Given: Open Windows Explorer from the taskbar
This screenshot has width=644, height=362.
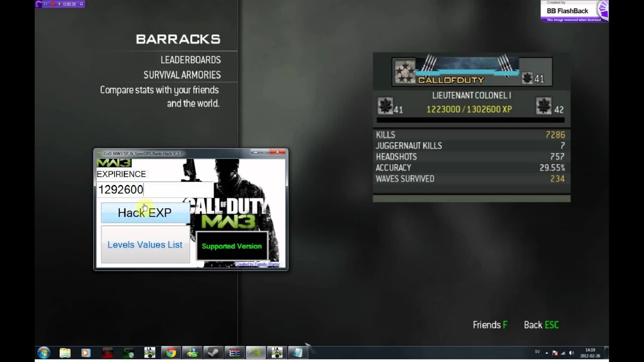Looking at the screenshot, I should (65, 353).
